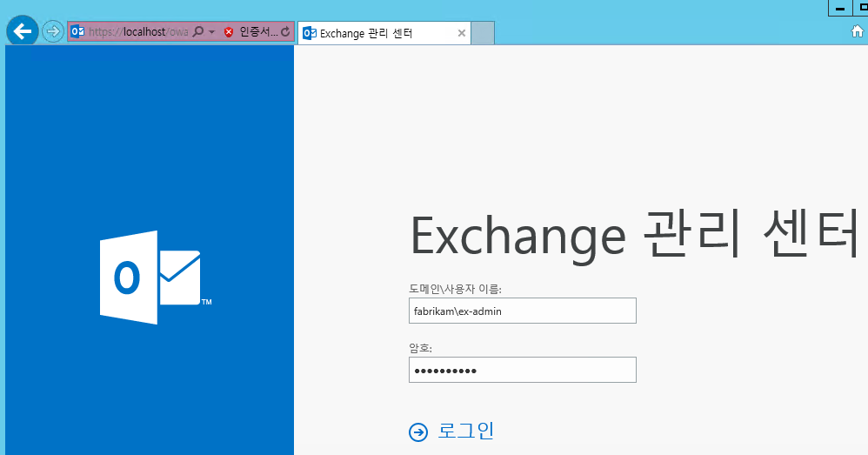Viewport: 868px width, 455px height.
Task: Open the address bar autocomplete dropdown arrow
Action: coord(212,32)
